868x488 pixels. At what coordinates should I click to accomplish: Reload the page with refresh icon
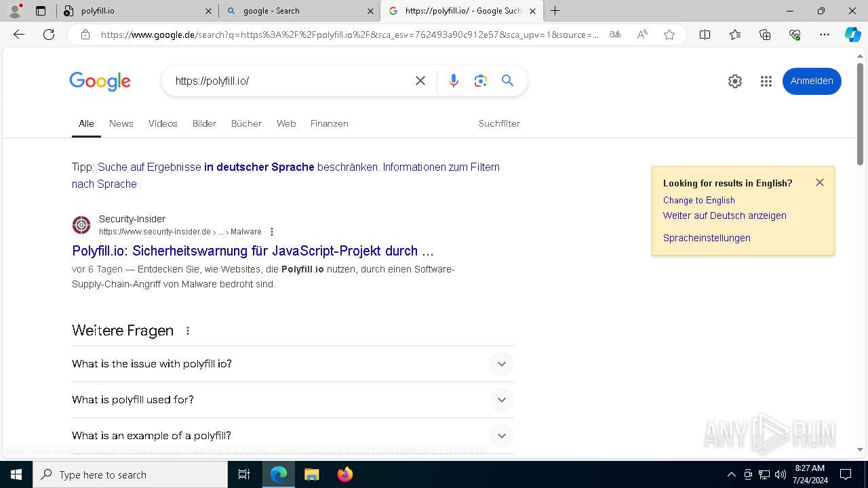click(49, 35)
